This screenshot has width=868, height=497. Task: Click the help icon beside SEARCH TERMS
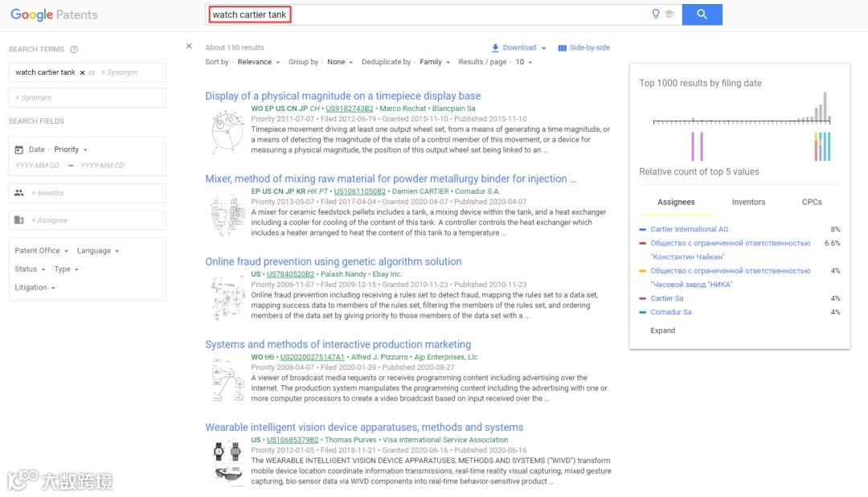[74, 49]
